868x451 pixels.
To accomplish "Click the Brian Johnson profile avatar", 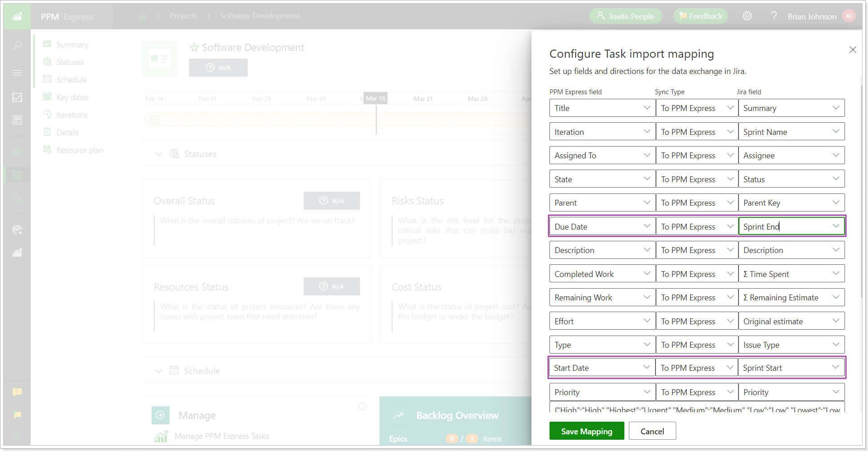I will pos(849,16).
